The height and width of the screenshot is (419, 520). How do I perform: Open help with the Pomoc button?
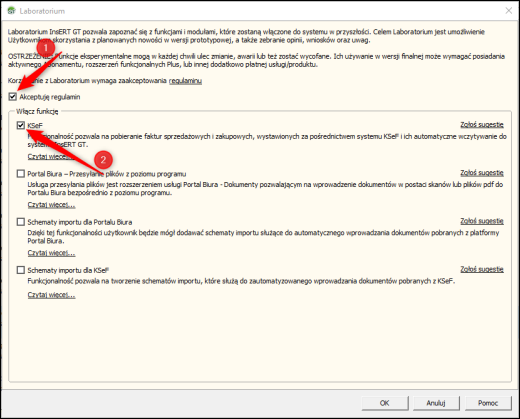point(488,403)
